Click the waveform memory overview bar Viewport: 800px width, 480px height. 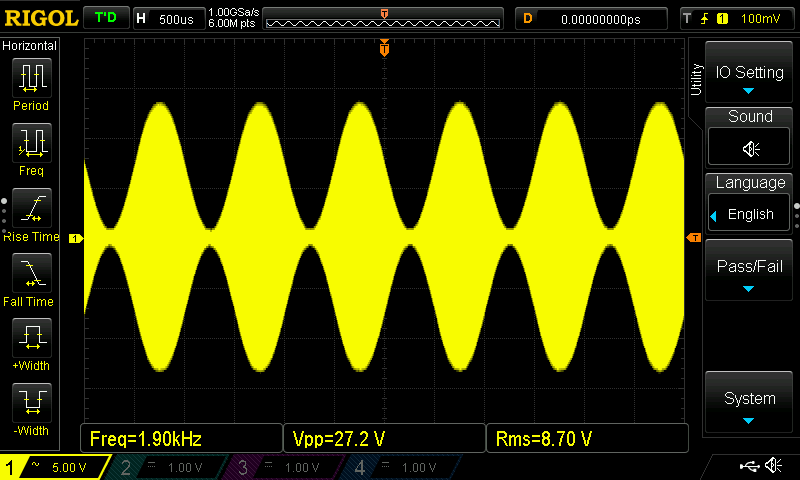383,19
